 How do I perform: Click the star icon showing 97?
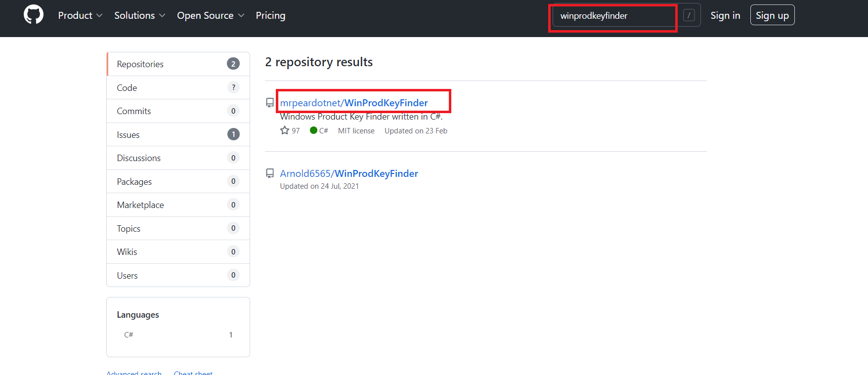click(285, 130)
